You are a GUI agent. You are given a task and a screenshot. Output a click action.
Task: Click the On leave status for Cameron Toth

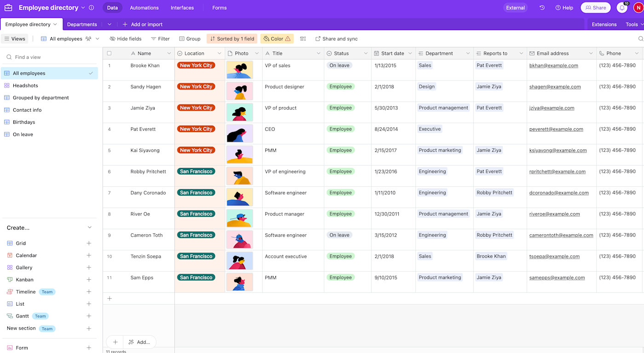coord(339,235)
